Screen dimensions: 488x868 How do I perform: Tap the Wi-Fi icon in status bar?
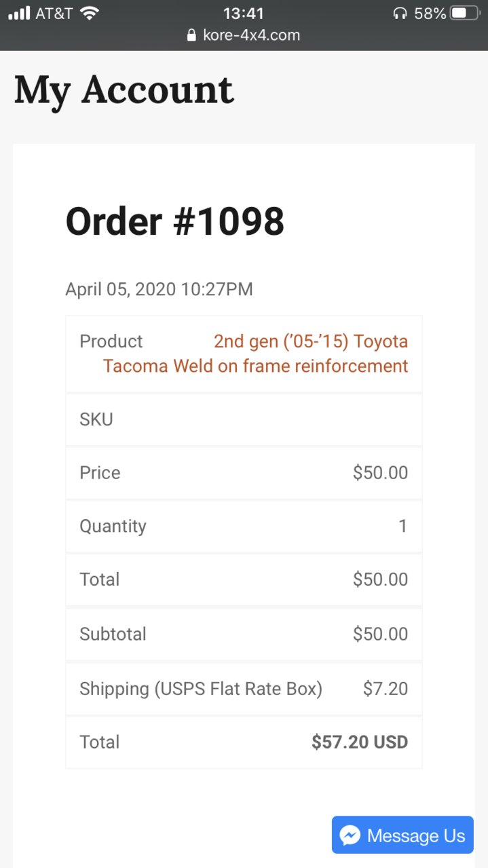(x=89, y=13)
